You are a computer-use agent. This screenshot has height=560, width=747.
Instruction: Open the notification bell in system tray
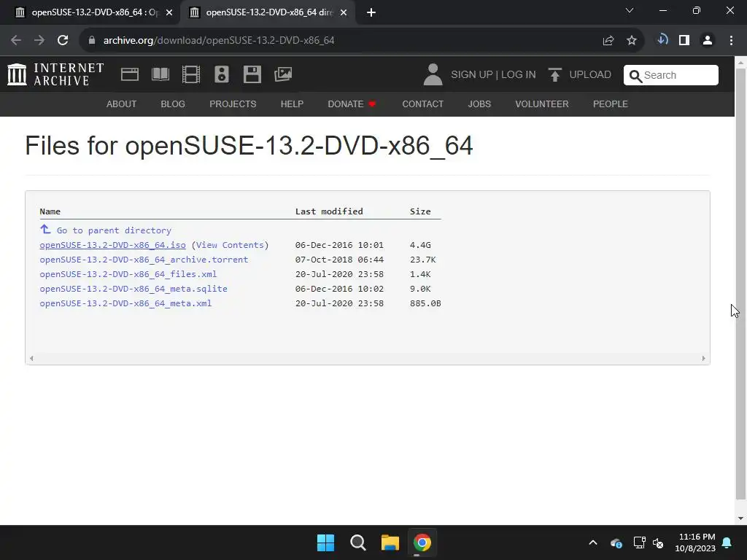coord(727,542)
